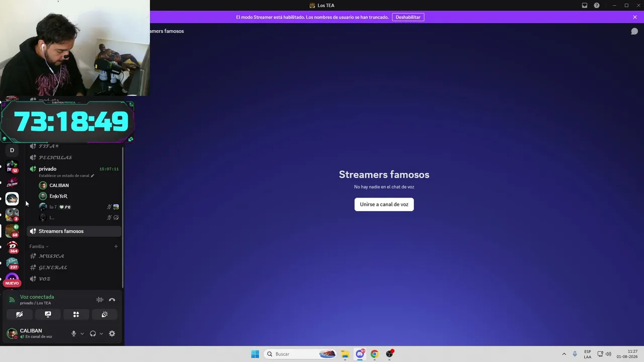Select Streamers famosos voice channel in sidebar
644x362 pixels.
point(74,231)
